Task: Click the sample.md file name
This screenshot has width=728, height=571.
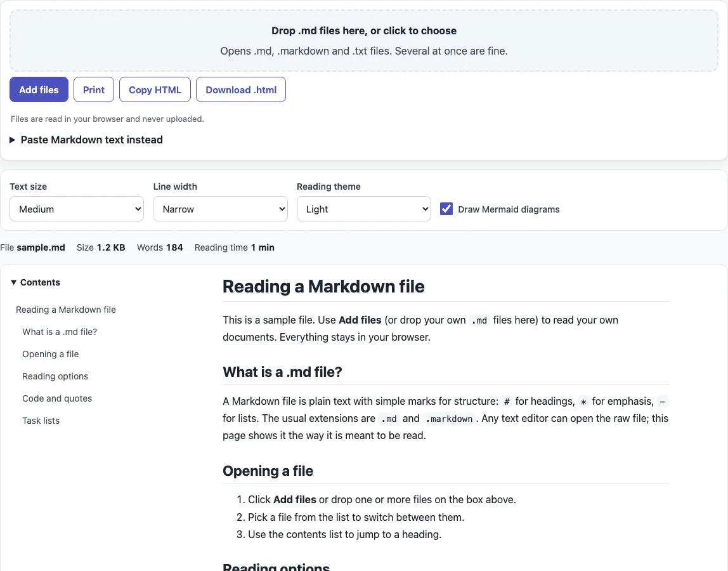Action: 41,247
